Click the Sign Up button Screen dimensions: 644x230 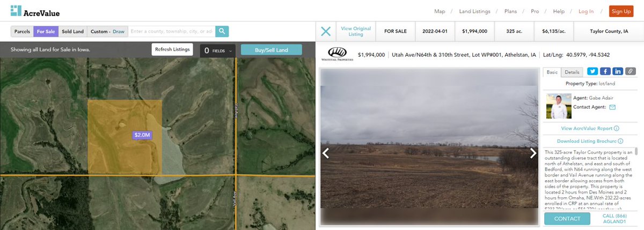coord(621,11)
